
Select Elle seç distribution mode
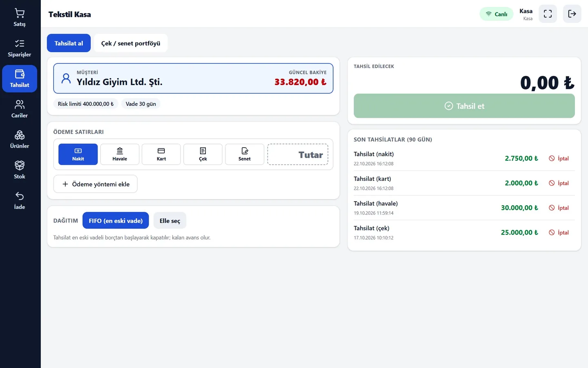coord(170,220)
